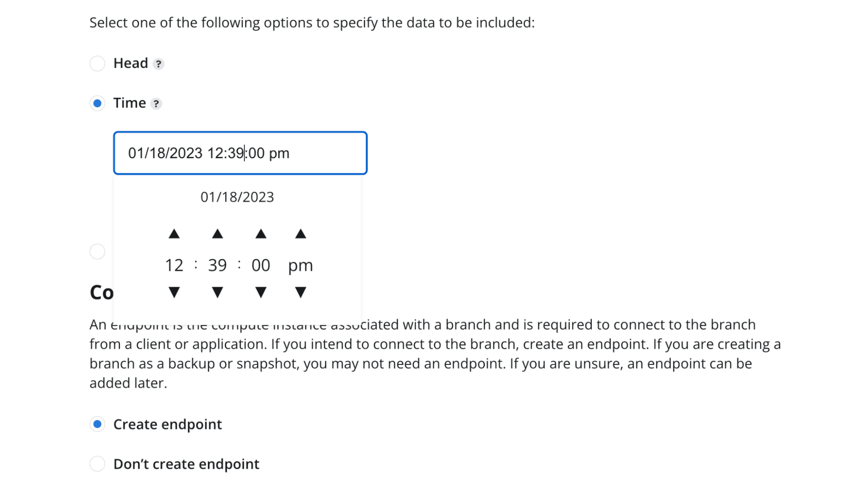Increase the seconds with the up arrow

pyautogui.click(x=261, y=234)
